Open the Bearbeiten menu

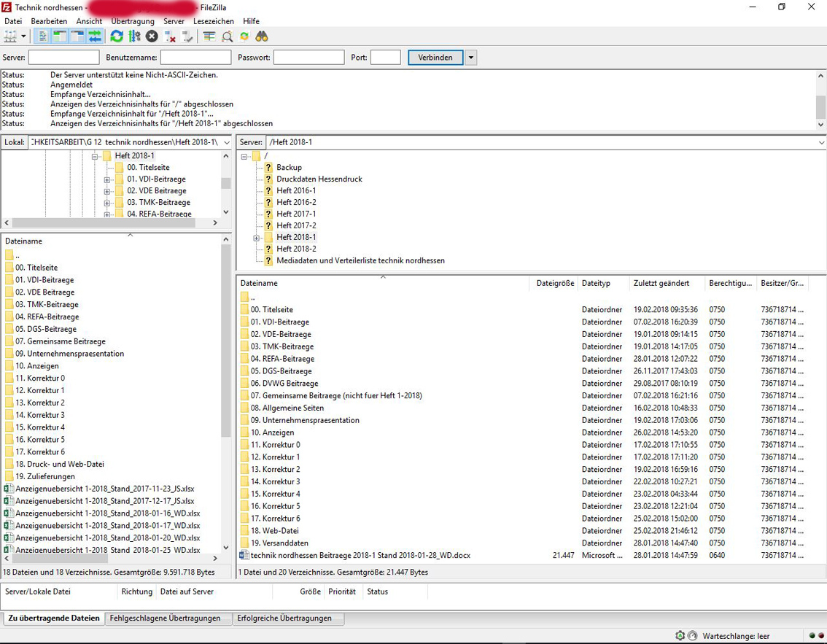(x=49, y=21)
